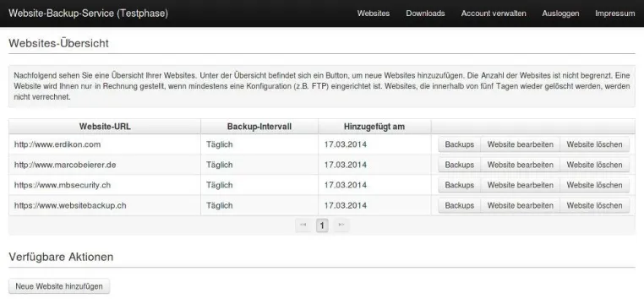
Task: Click Website löschen for www.mbsecurity.ch
Action: pos(594,185)
